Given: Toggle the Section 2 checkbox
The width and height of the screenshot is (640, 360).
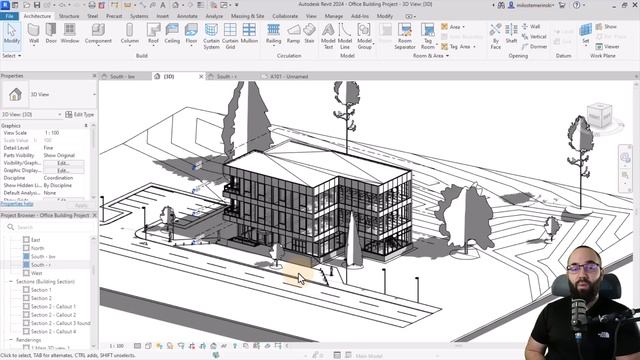Looking at the screenshot, I should coord(26,298).
